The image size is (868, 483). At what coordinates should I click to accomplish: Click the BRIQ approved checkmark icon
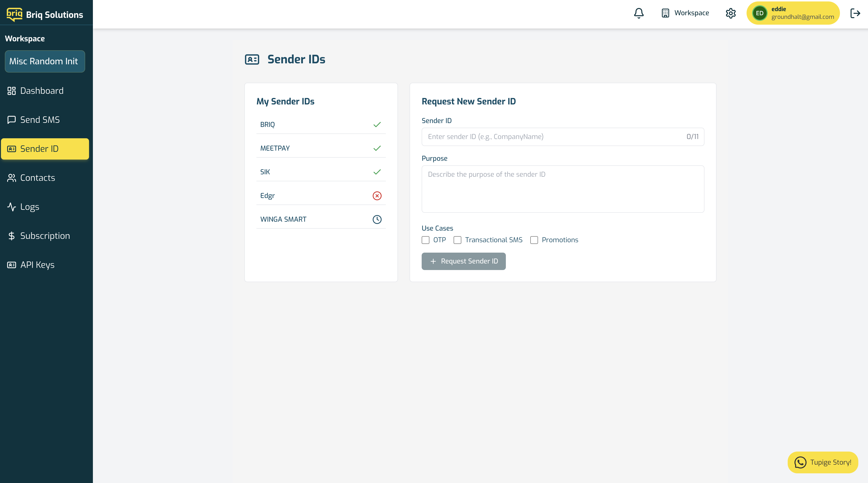377,125
